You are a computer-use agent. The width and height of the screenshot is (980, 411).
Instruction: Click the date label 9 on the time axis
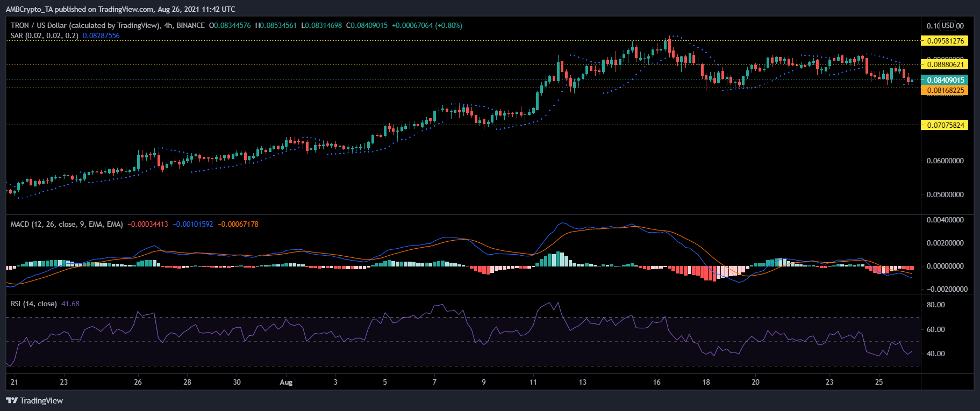[x=484, y=383]
